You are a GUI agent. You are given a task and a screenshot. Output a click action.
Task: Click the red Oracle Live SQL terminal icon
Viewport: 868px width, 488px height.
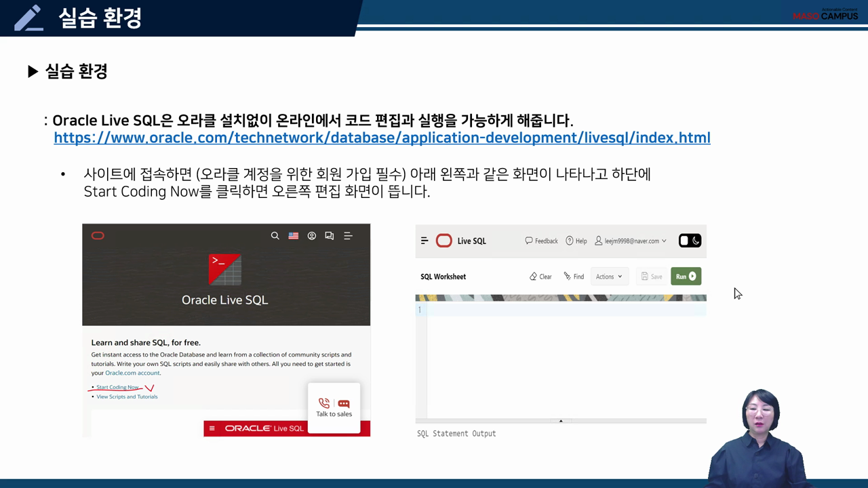click(x=225, y=269)
